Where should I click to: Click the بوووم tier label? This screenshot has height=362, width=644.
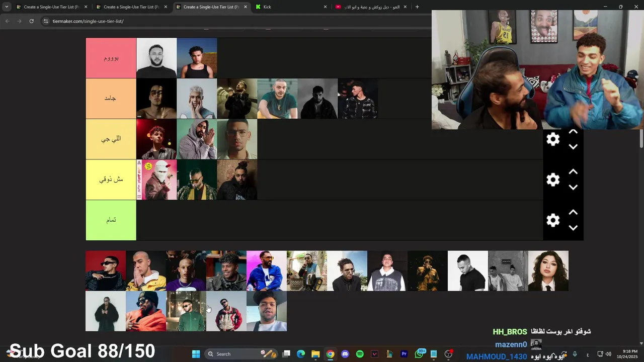pos(111,58)
